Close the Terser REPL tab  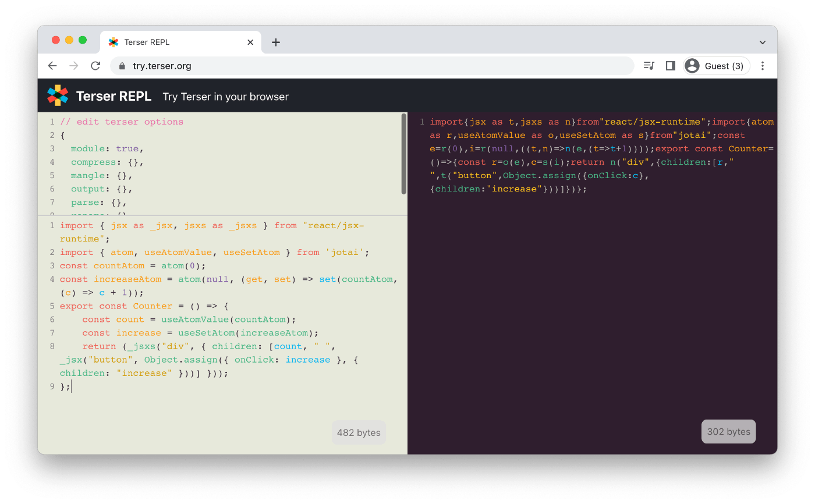[x=250, y=42]
